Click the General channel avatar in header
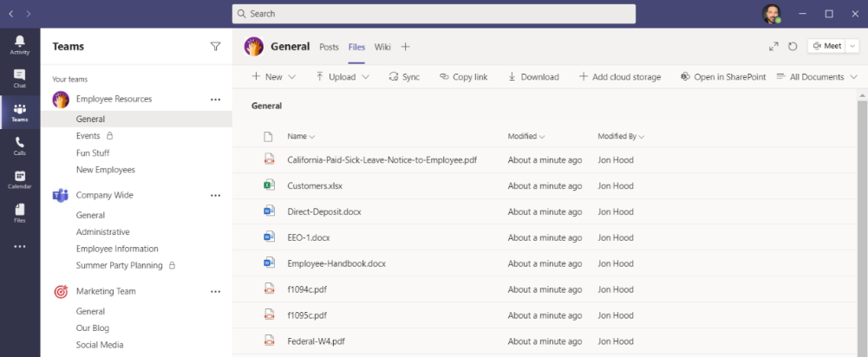868x357 pixels. pyautogui.click(x=253, y=47)
